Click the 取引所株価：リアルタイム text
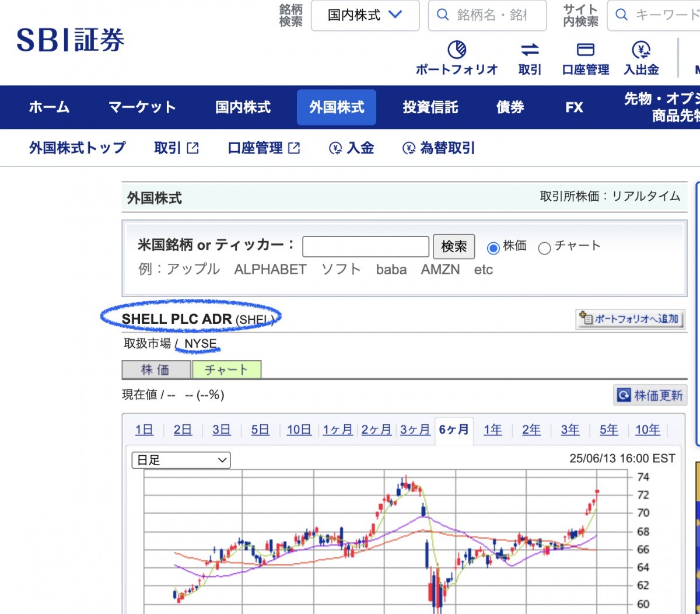Image resolution: width=700 pixels, height=614 pixels. [610, 196]
